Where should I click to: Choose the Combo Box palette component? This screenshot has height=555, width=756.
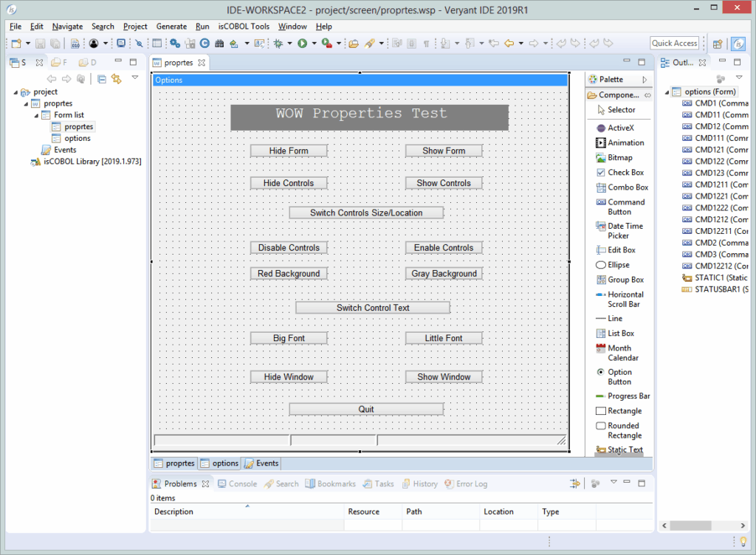click(x=622, y=187)
